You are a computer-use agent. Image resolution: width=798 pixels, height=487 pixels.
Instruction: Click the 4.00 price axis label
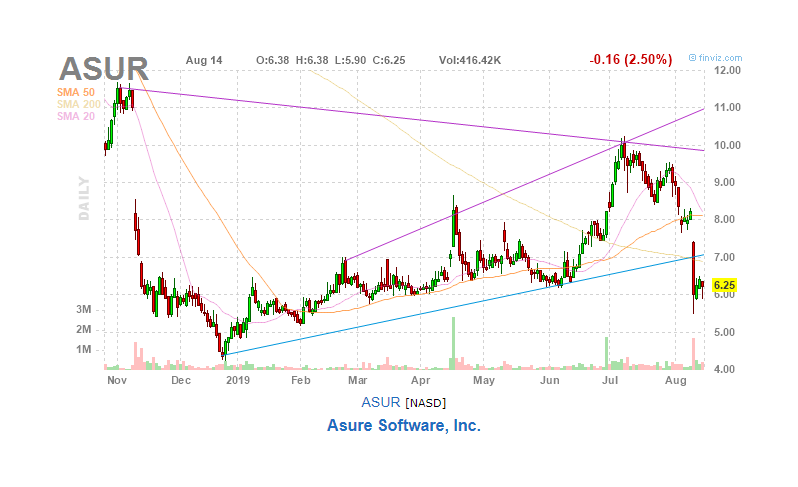[x=725, y=369]
